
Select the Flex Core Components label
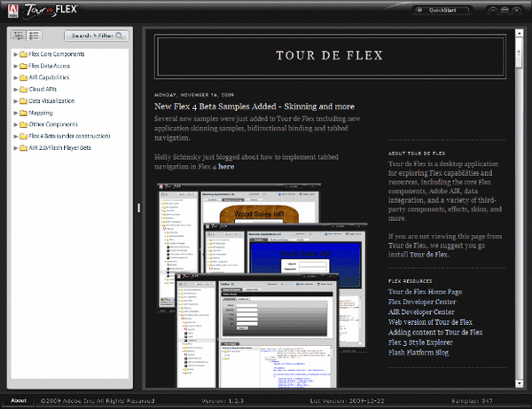point(57,54)
